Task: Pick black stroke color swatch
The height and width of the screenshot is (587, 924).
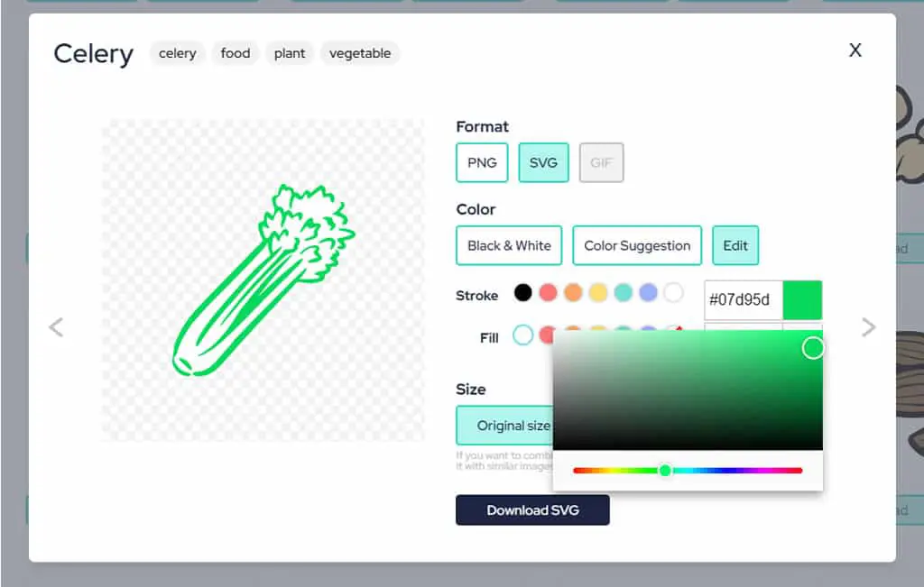Action: [x=522, y=293]
